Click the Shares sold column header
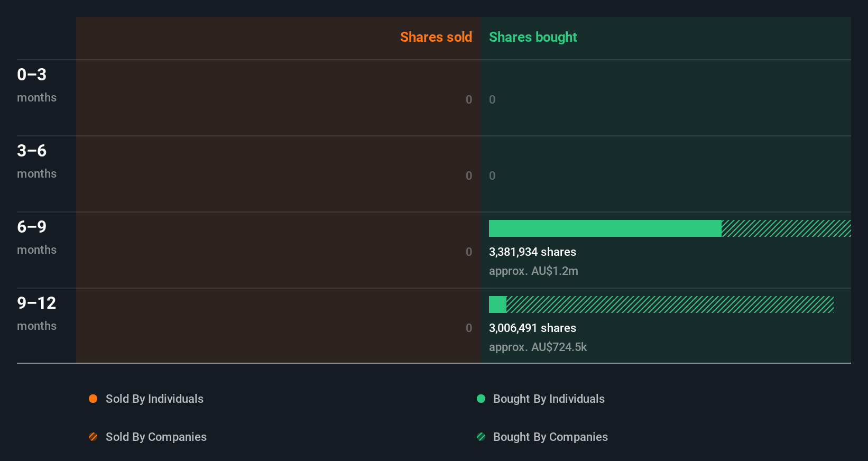The height and width of the screenshot is (461, 868). click(436, 37)
